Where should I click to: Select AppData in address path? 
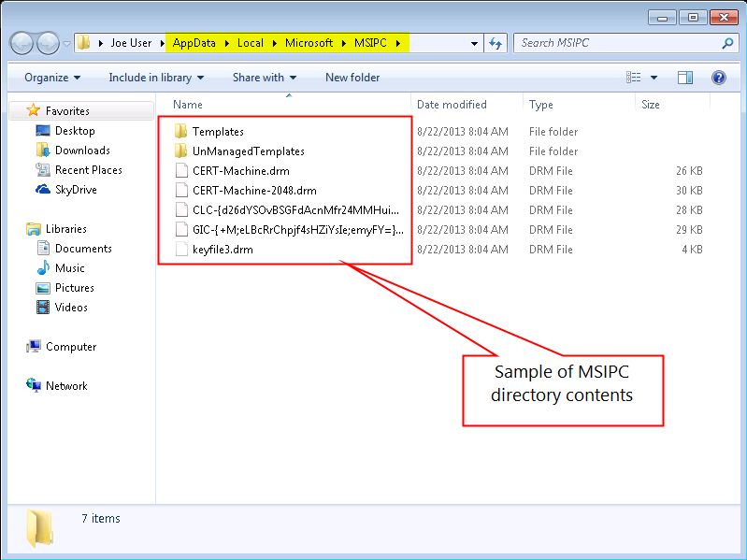pos(194,43)
